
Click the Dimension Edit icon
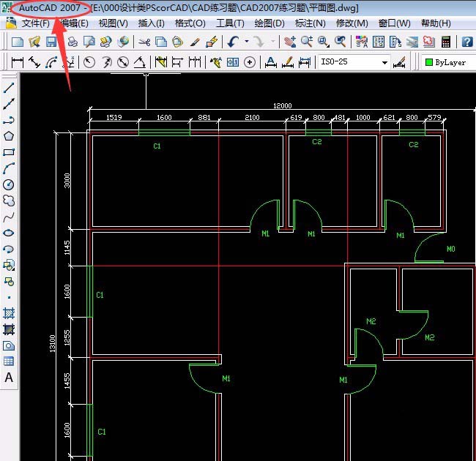pyautogui.click(x=270, y=62)
